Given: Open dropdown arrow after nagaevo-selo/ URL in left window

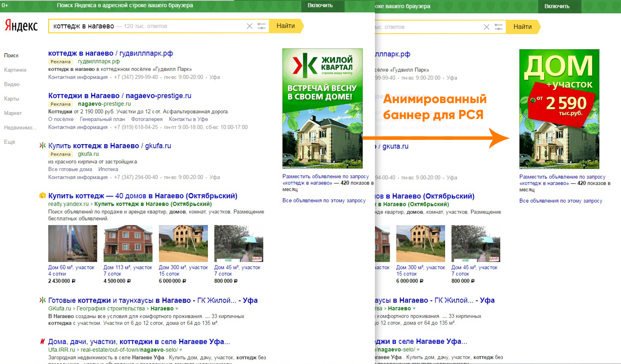Looking at the screenshot, I should coord(181,350).
